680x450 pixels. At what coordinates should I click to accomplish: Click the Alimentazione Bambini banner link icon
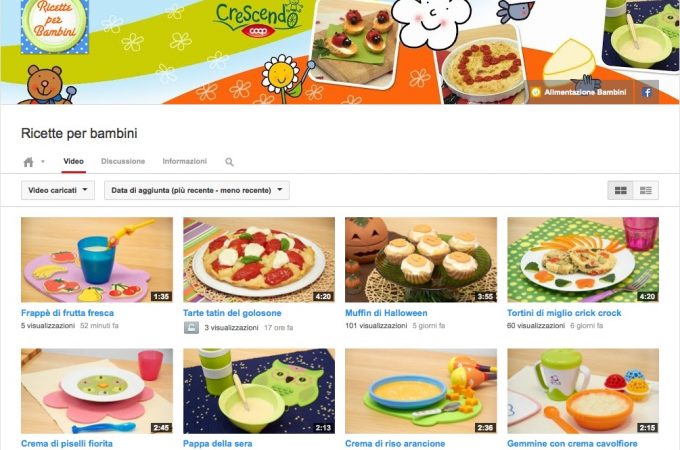[x=536, y=92]
